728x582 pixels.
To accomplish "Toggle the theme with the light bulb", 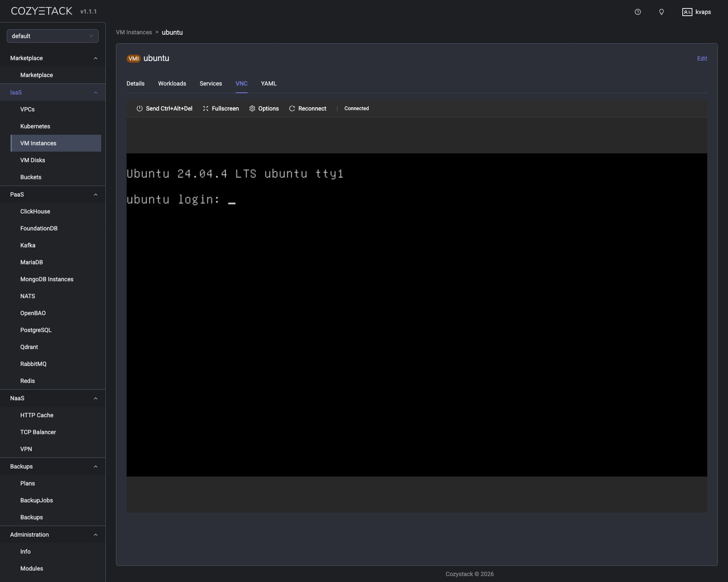I will [661, 12].
